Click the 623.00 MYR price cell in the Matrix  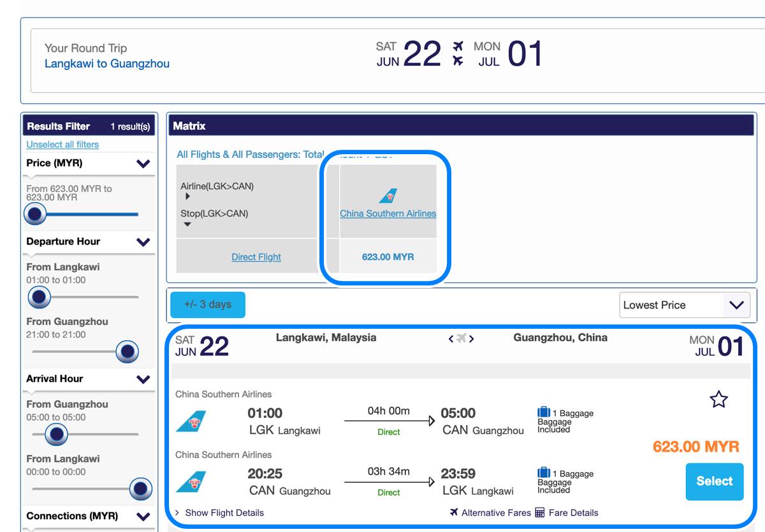coord(388,257)
